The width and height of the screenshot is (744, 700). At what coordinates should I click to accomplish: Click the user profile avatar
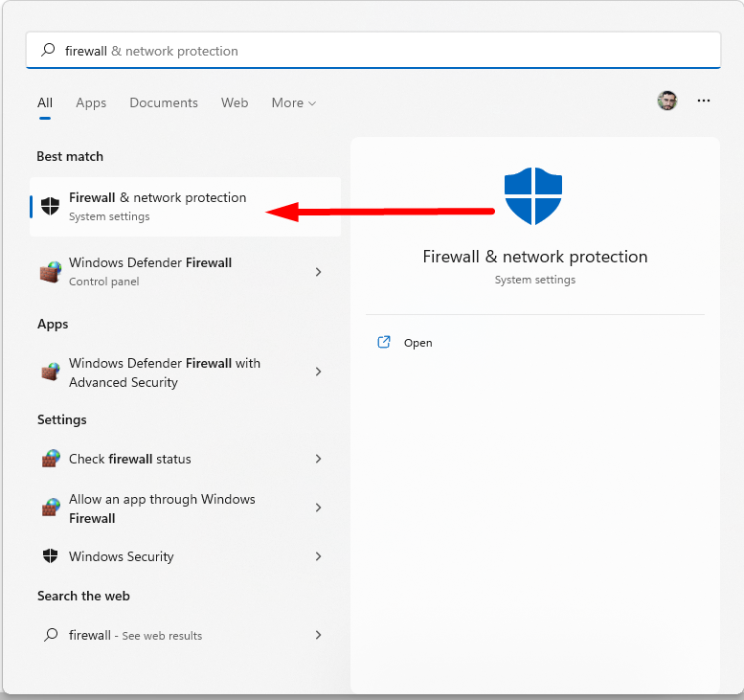point(667,101)
